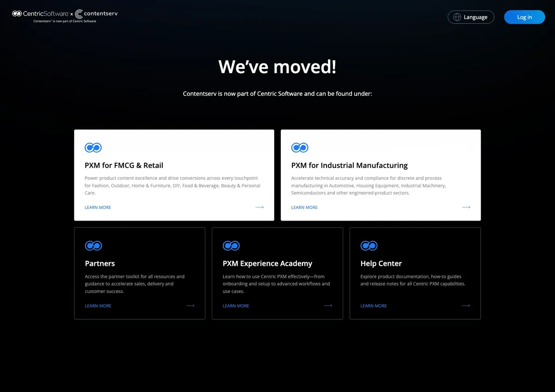
Task: Click the infinity icon on PXM Experience Academy card
Action: pos(231,246)
